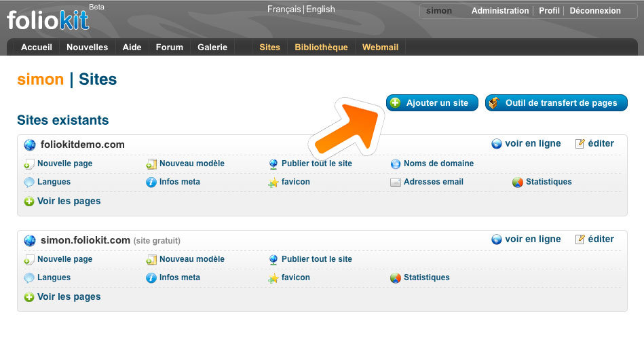Click the orange simon heading text

tap(40, 79)
